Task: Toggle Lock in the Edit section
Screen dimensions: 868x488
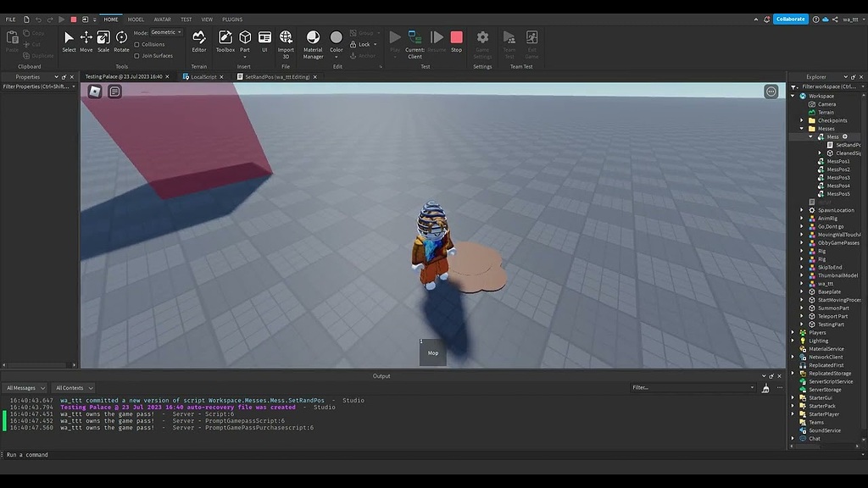Action: (359, 43)
